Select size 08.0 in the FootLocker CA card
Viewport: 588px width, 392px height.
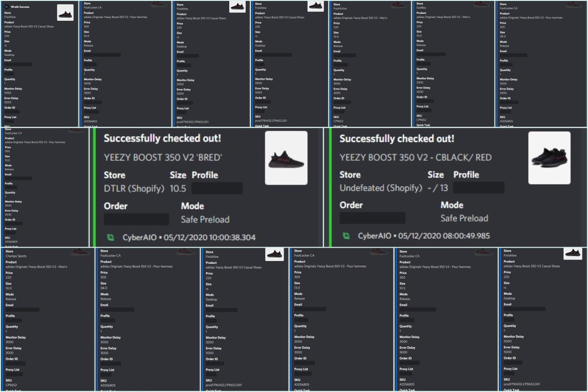tap(104, 289)
